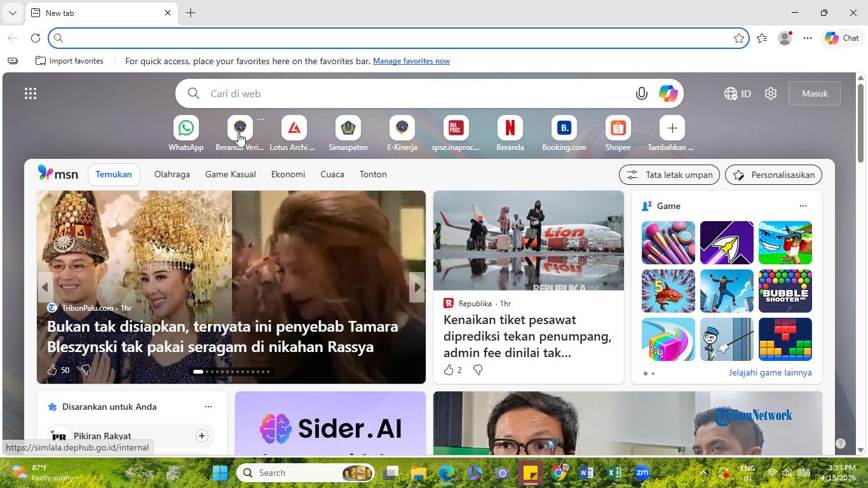Dislike the Republika airline ticket article
This screenshot has width=868, height=488.
click(x=478, y=369)
